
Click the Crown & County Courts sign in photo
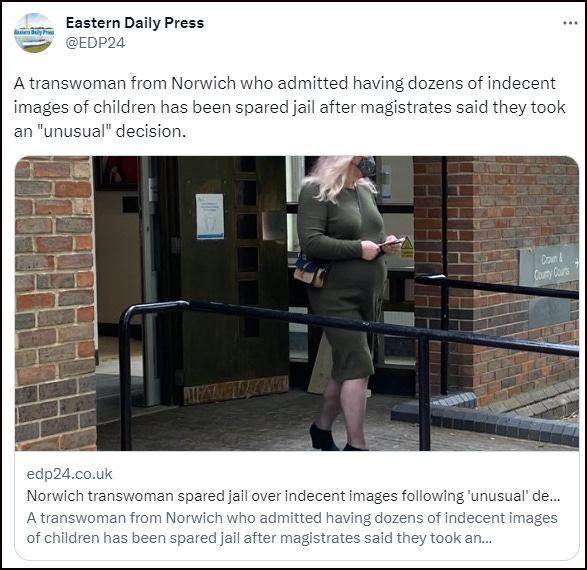click(549, 265)
